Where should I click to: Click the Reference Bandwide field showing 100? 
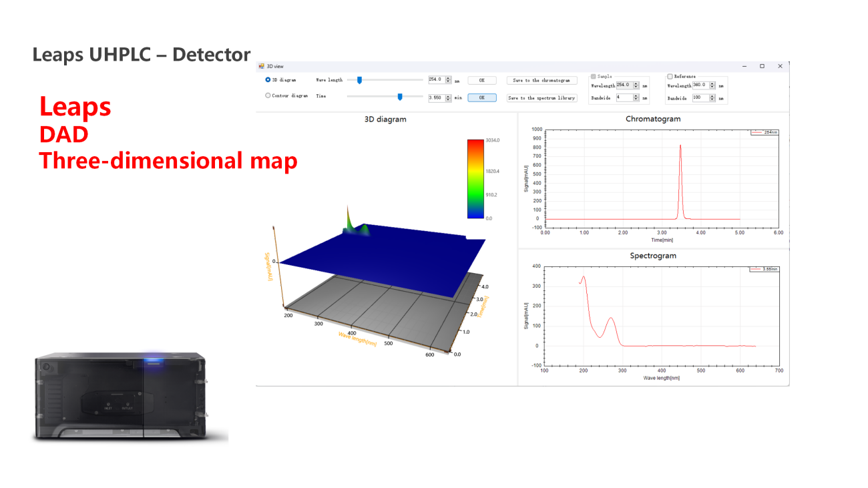700,97
